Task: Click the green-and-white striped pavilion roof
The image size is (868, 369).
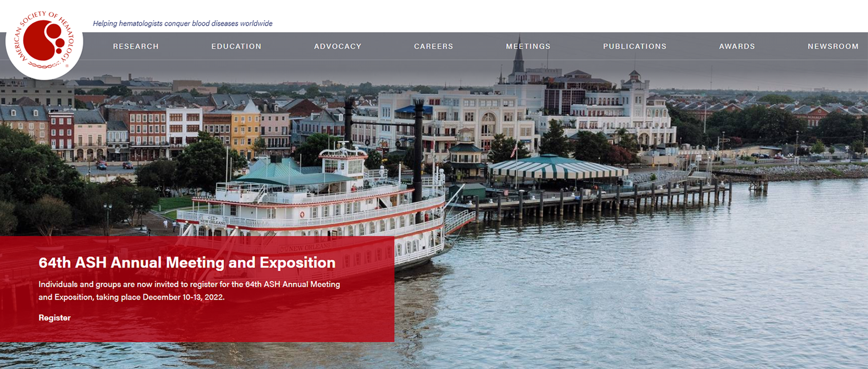Action: [x=557, y=168]
